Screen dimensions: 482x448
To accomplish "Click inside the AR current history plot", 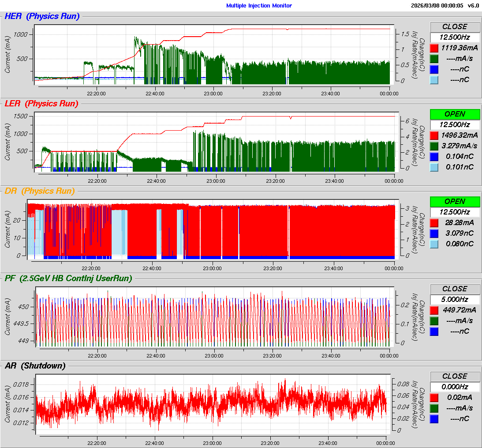I will click(x=213, y=404).
